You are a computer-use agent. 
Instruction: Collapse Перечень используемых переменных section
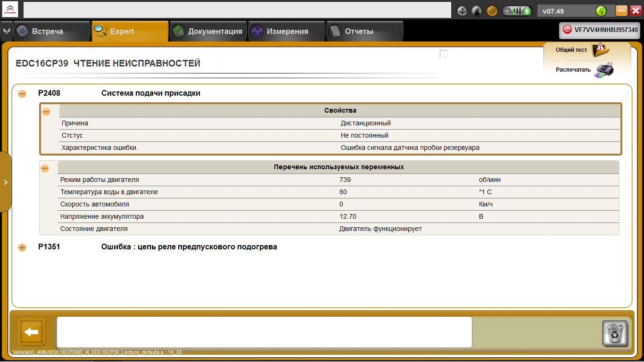click(45, 168)
